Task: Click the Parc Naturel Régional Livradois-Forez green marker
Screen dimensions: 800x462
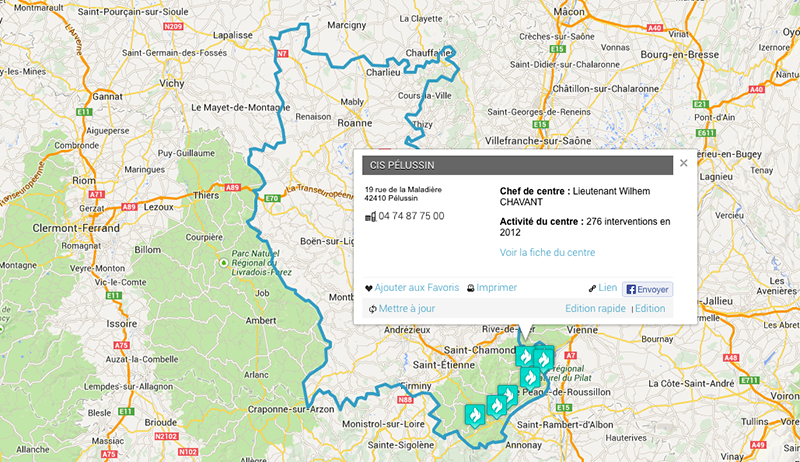Action: pyautogui.click(x=223, y=263)
